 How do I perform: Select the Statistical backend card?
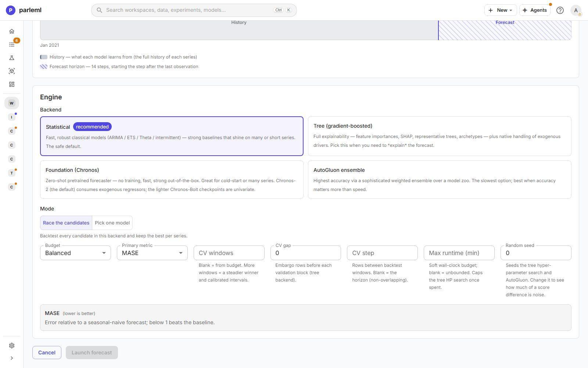point(172,136)
